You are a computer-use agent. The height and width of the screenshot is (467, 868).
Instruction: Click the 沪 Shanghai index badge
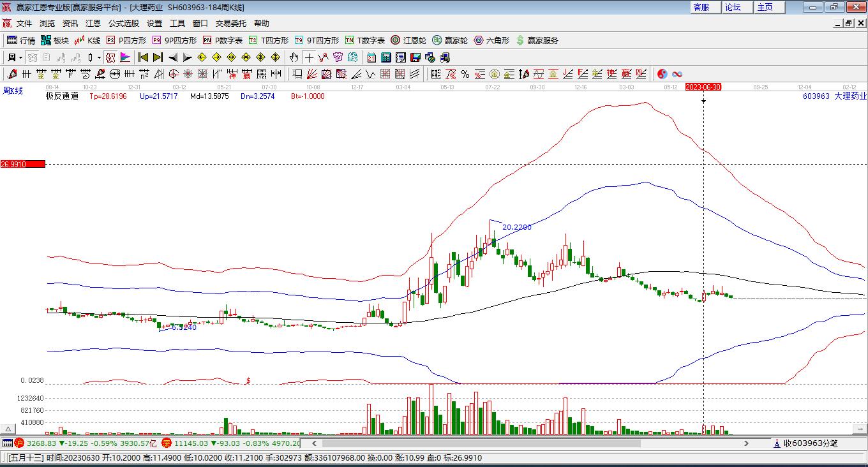tap(19, 443)
